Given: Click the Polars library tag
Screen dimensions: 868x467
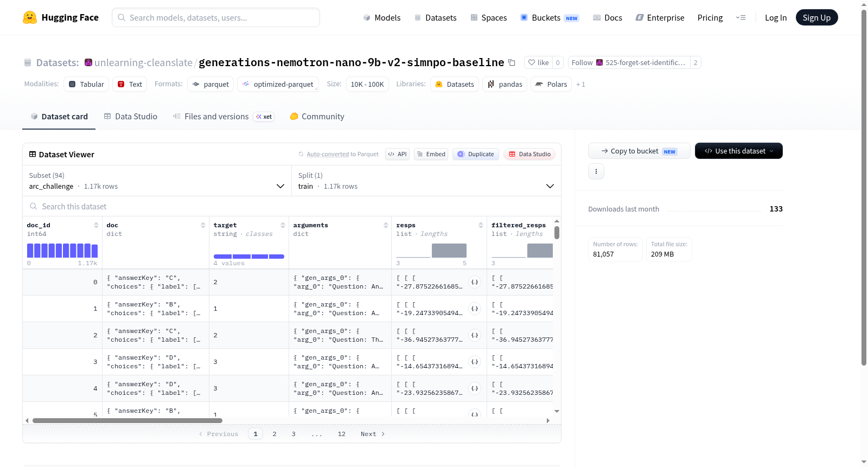Looking at the screenshot, I should 551,84.
